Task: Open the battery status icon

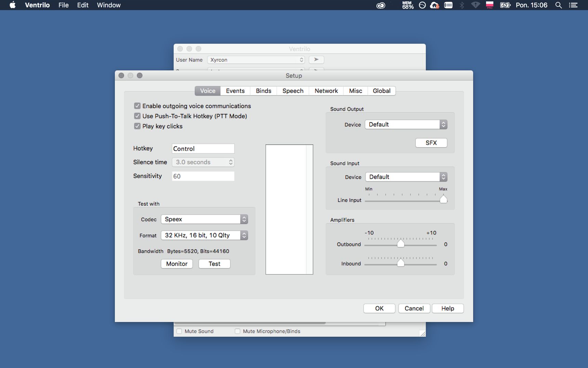Action: tap(505, 5)
